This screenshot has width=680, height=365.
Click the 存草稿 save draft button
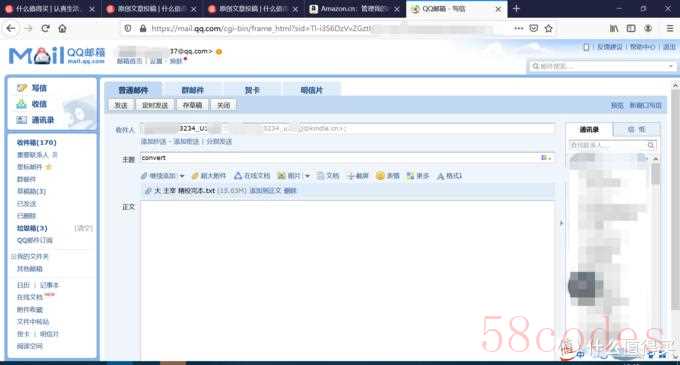tap(192, 105)
